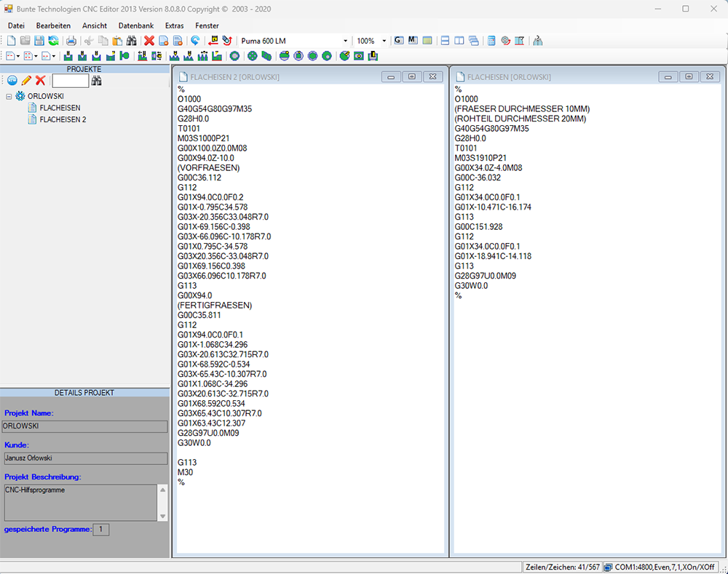Click the Projekt Beschreibung text area
Screen dimensions: 728x574
pyautogui.click(x=81, y=503)
